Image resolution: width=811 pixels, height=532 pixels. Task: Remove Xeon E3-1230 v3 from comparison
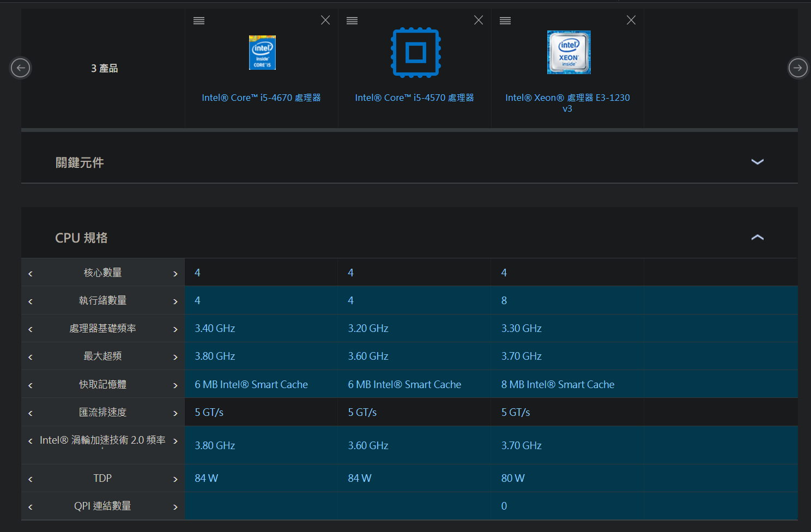pos(631,20)
